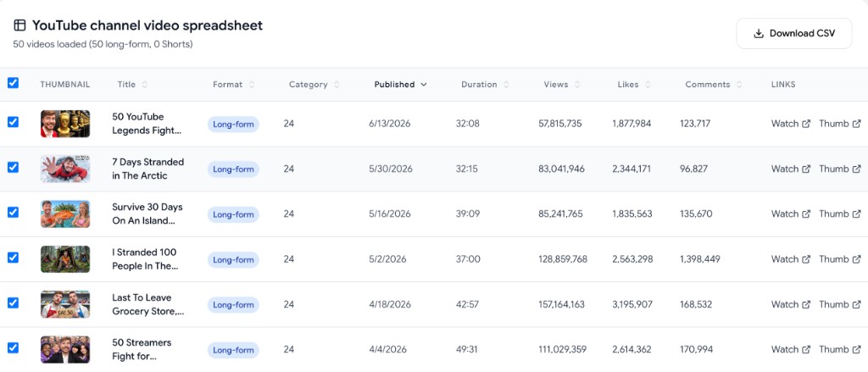Open Thumb link for I Stranded 100 People
868x372 pixels.
coord(840,259)
